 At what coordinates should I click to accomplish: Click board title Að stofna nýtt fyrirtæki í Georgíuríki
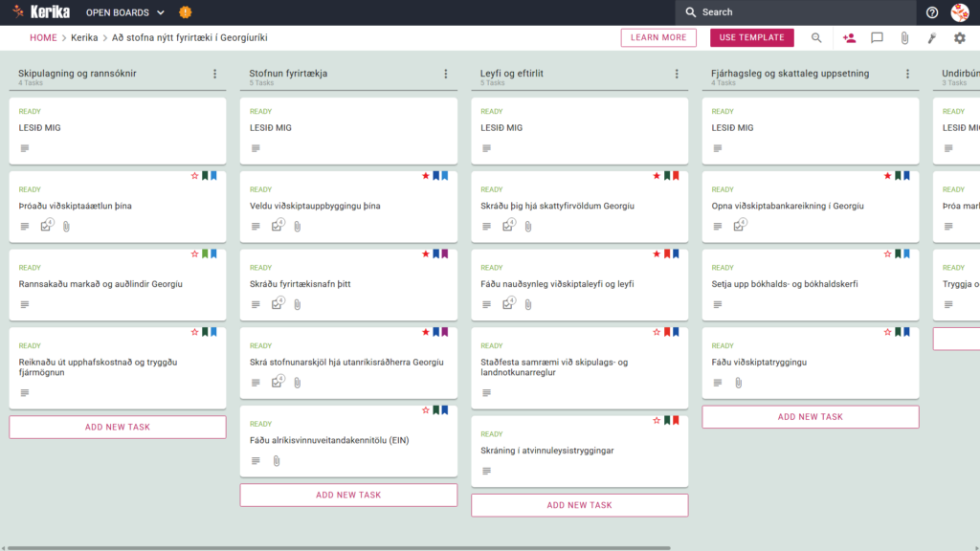tap(189, 37)
